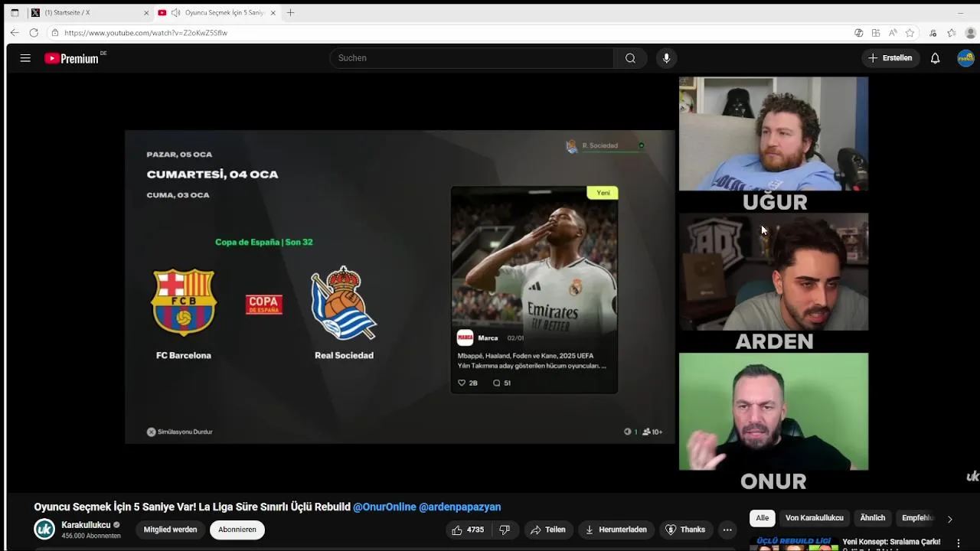Open the Karakullukcu channel name link
This screenshot has height=551, width=980.
[x=86, y=525]
